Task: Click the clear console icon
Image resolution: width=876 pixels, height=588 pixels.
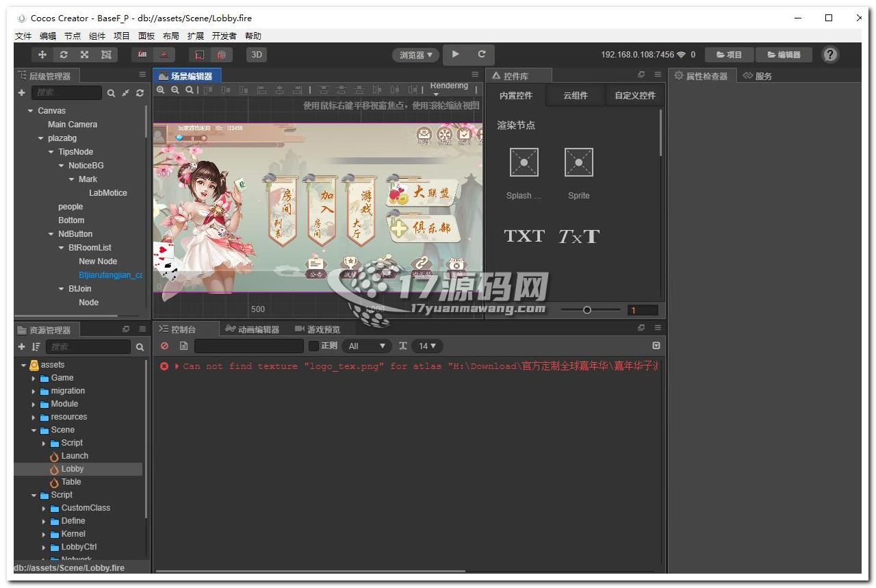Action: [164, 346]
